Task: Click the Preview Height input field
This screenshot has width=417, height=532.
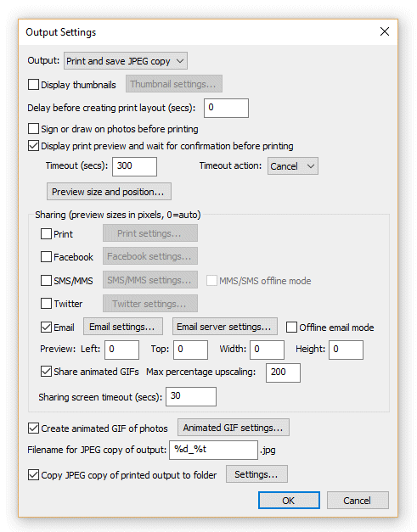Action: pos(346,350)
